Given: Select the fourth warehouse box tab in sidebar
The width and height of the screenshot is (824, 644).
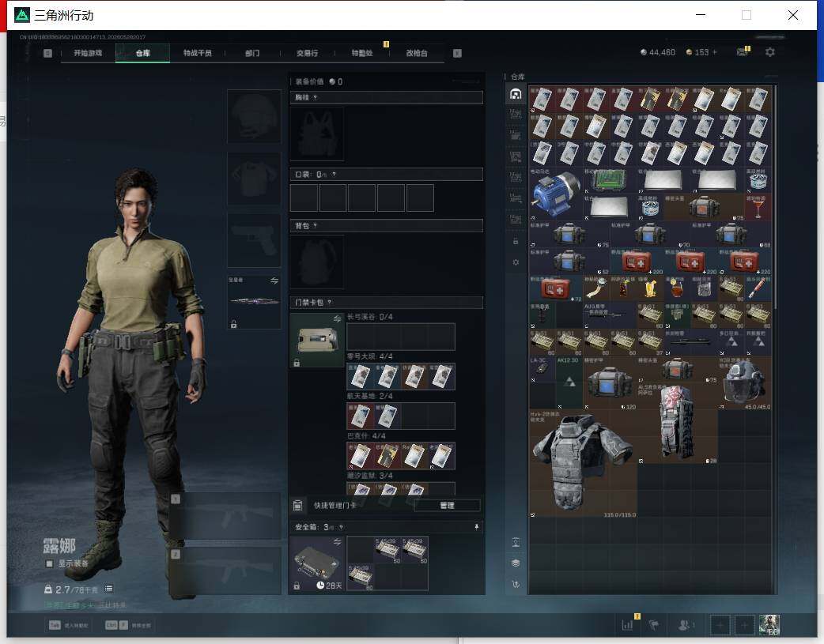Looking at the screenshot, I should (x=516, y=156).
